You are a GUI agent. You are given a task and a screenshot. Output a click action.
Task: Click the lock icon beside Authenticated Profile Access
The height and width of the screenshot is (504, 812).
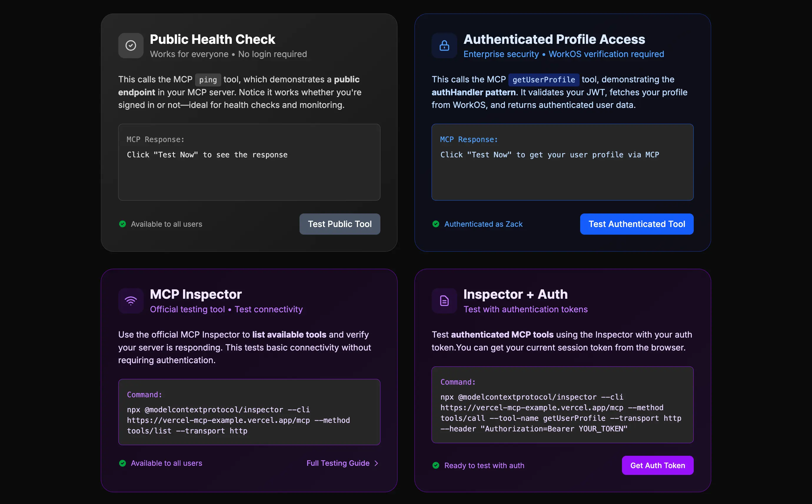tap(444, 46)
